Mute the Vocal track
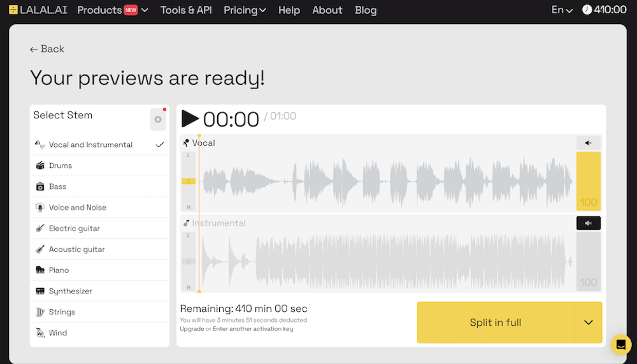The height and width of the screenshot is (364, 637). (588, 143)
